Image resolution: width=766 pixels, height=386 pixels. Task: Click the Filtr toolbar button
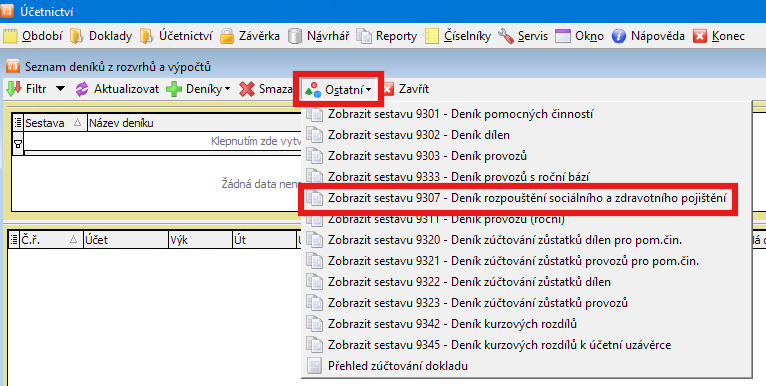[x=27, y=89]
